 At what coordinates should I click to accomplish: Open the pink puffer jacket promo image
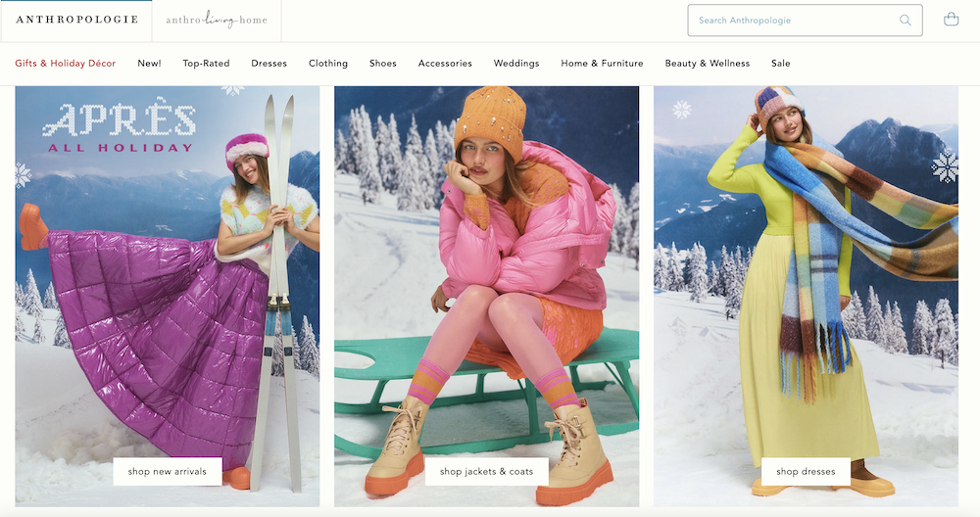(486, 274)
